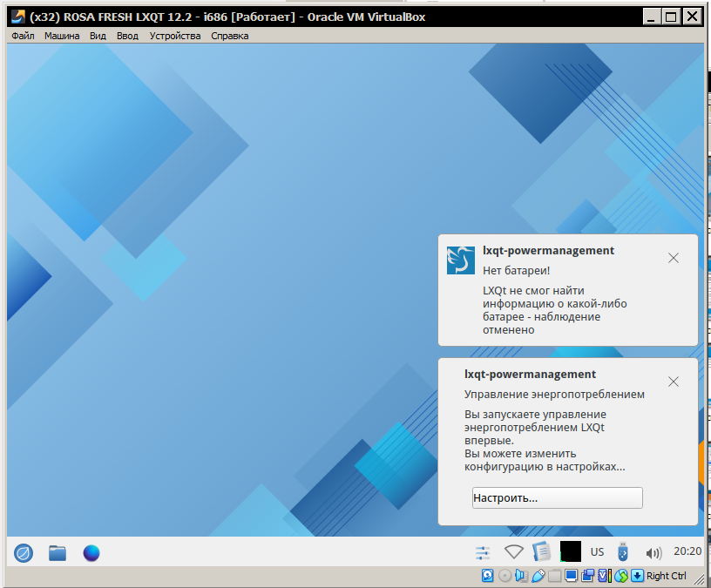Close the VirtualBox VM window
The image size is (711, 588).
692,17
